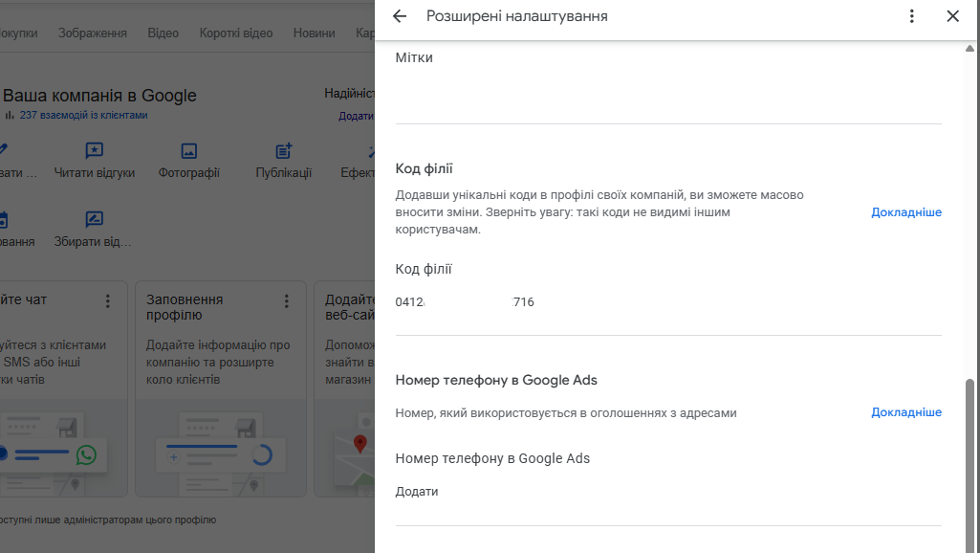The height and width of the screenshot is (553, 980).
Task: Click the scrollbar up arrow in settings panel
Action: [969, 49]
